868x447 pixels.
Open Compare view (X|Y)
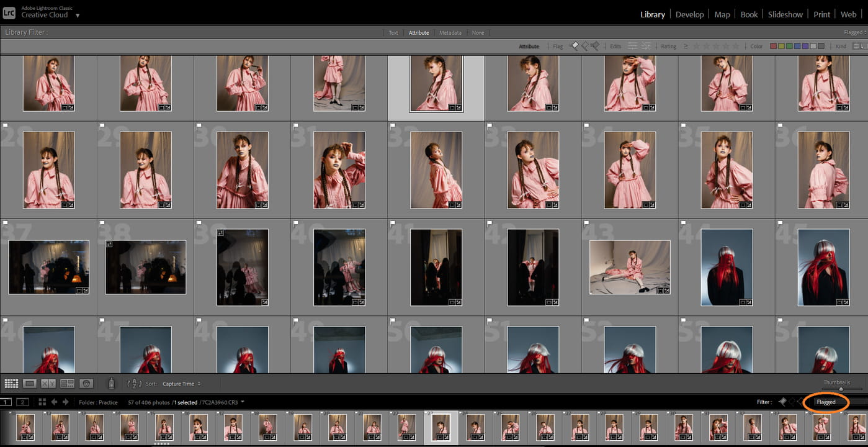pos(48,384)
